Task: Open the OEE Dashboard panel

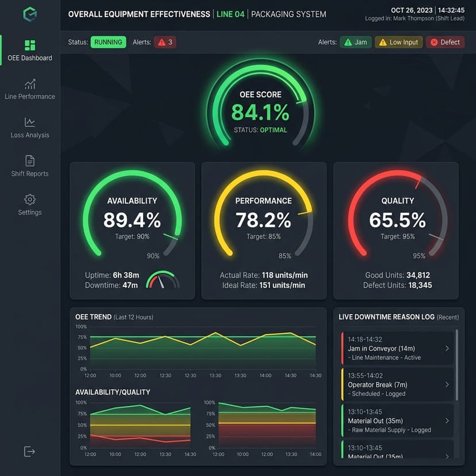Action: pos(29,51)
